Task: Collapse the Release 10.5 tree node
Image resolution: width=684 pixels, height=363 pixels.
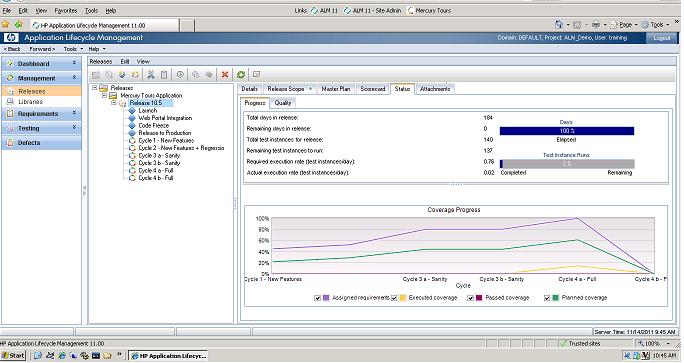Action: coord(113,103)
